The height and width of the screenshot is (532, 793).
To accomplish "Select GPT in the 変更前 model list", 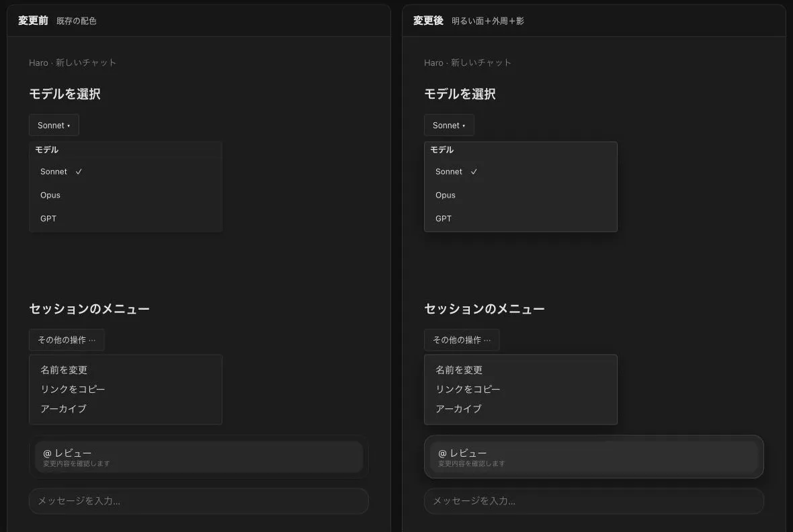I will pyautogui.click(x=126, y=218).
